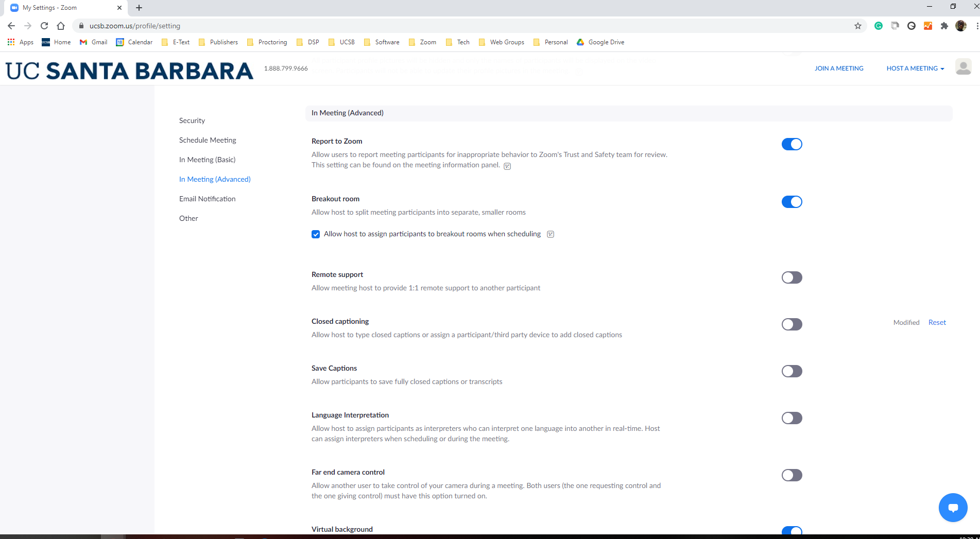Open Grammarly extension icon
This screenshot has height=539, width=980.
click(x=879, y=26)
